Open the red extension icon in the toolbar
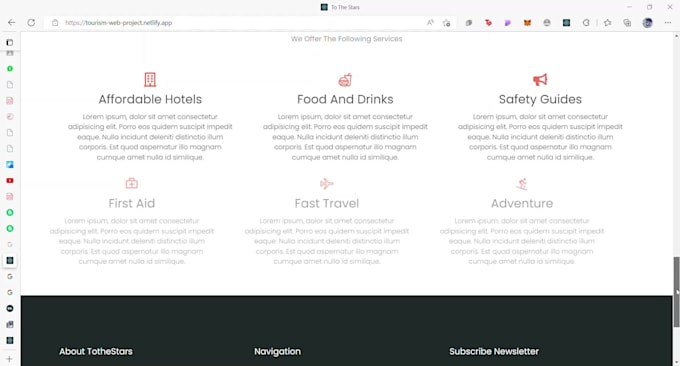 [x=488, y=23]
